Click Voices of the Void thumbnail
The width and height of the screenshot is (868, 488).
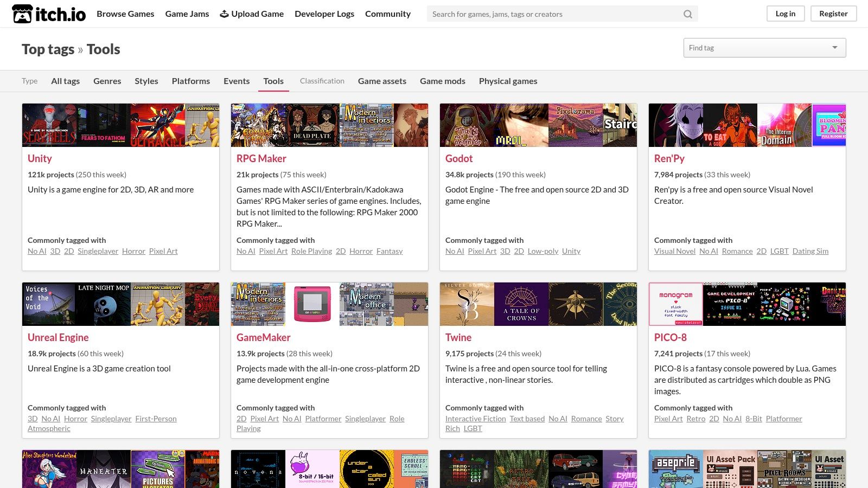[x=49, y=304]
